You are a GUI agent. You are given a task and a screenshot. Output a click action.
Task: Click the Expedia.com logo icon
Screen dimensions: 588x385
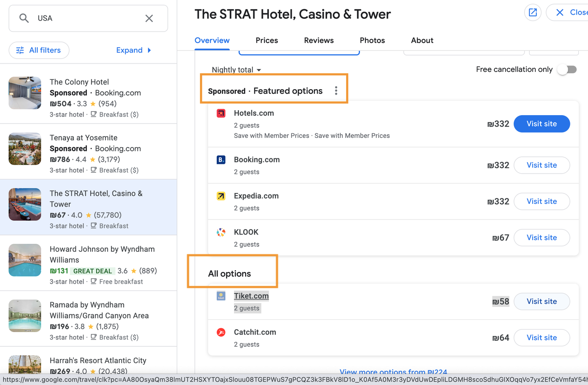pos(221,196)
